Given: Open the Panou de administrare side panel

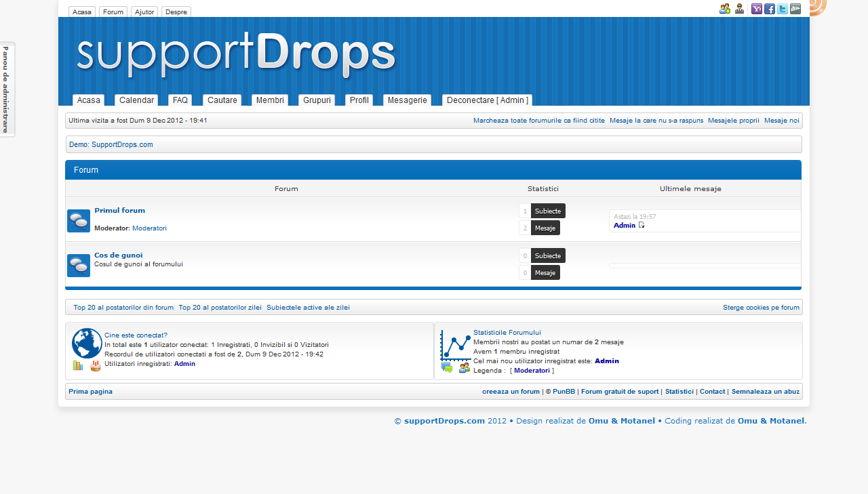Looking at the screenshot, I should pyautogui.click(x=6, y=89).
